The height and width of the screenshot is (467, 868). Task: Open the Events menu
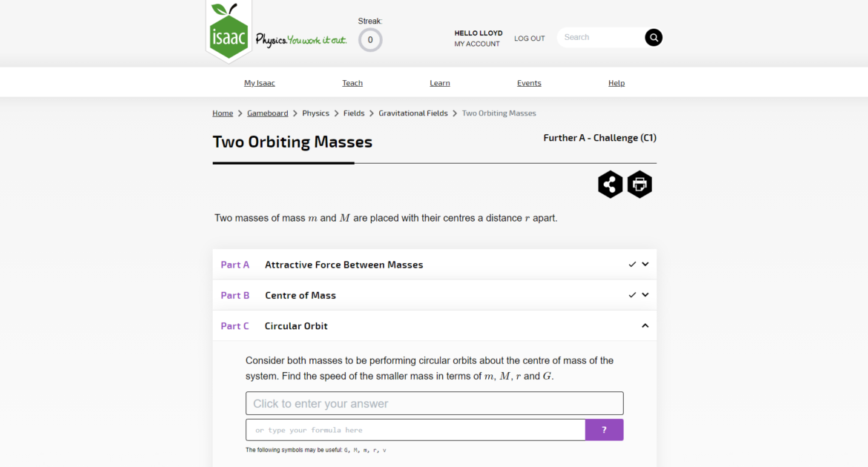pos(529,83)
